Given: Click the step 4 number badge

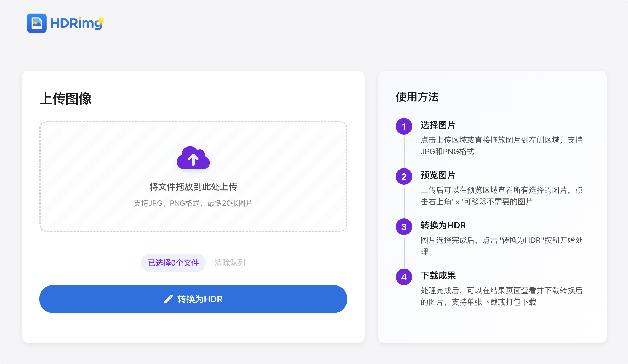Looking at the screenshot, I should [404, 277].
